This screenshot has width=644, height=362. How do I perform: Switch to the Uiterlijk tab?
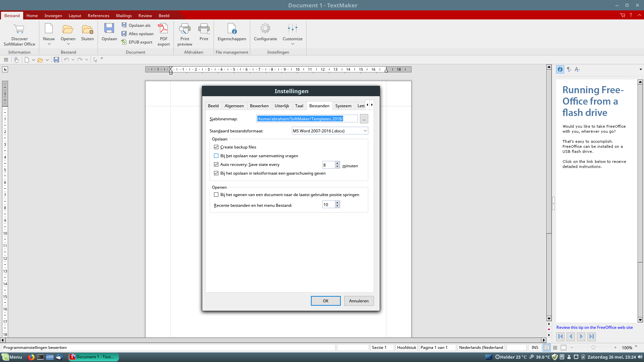pyautogui.click(x=282, y=106)
